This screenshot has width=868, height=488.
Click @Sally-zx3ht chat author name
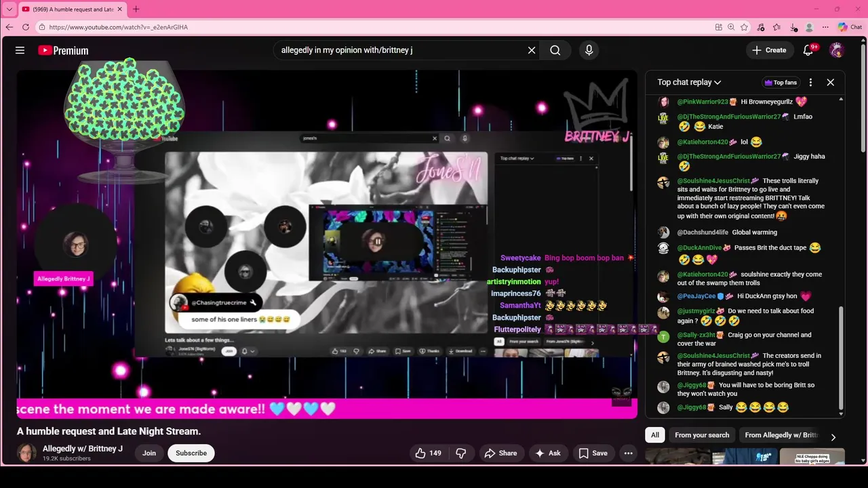[696, 335]
